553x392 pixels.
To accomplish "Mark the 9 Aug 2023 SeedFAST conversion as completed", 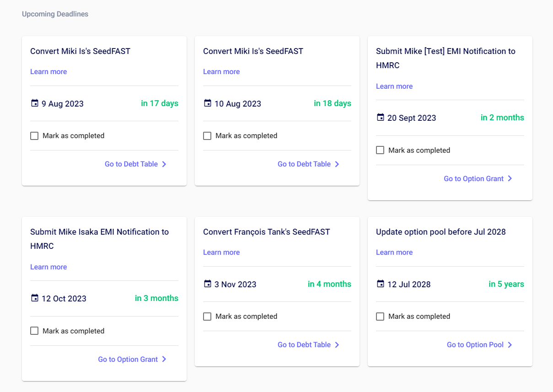I will click(34, 136).
